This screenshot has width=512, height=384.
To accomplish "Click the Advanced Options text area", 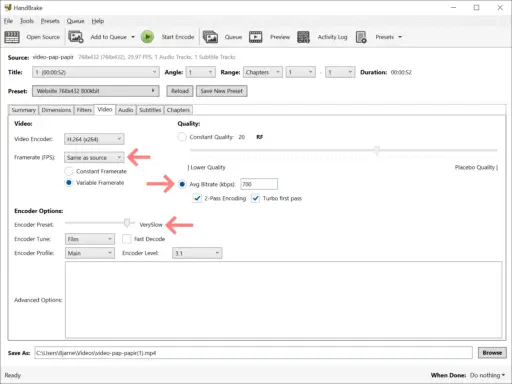I will [283, 300].
